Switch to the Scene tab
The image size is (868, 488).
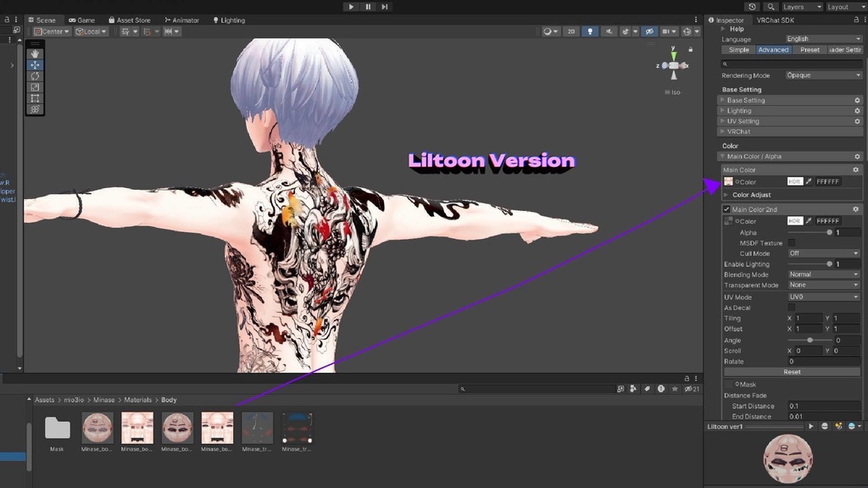click(x=42, y=20)
